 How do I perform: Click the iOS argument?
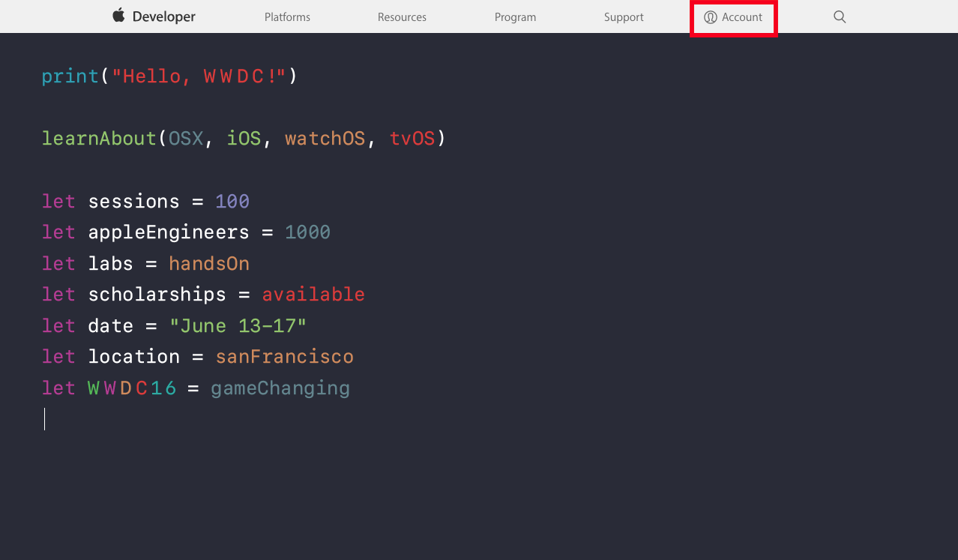point(244,139)
